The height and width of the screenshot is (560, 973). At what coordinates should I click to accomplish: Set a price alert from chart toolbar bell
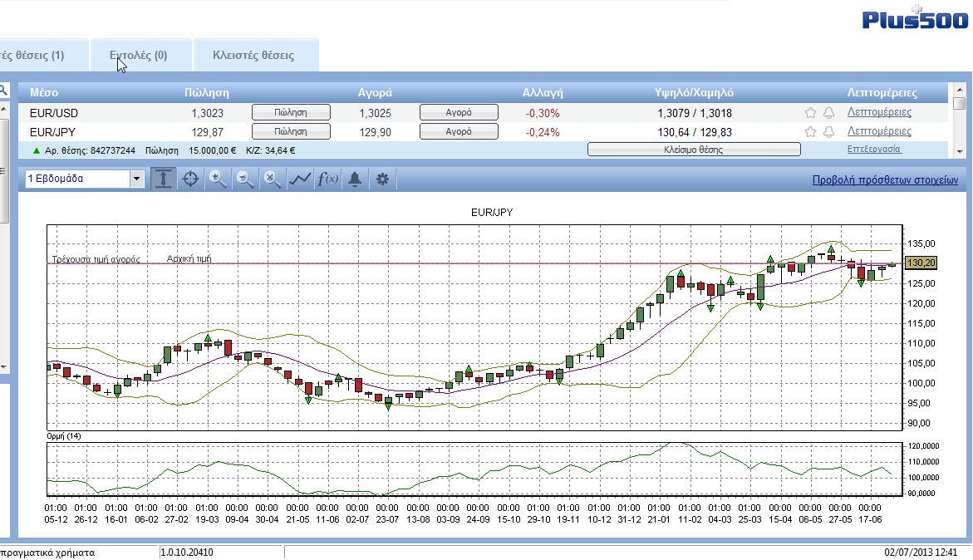point(355,179)
